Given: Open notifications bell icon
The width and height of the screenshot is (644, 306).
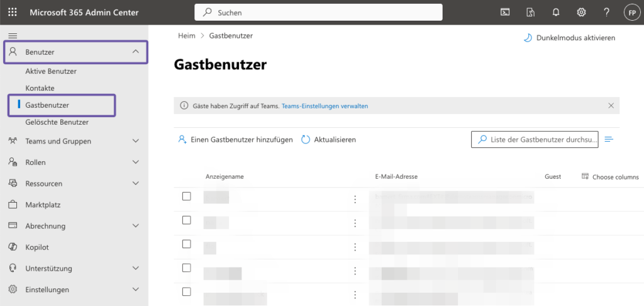Looking at the screenshot, I should [x=556, y=13].
